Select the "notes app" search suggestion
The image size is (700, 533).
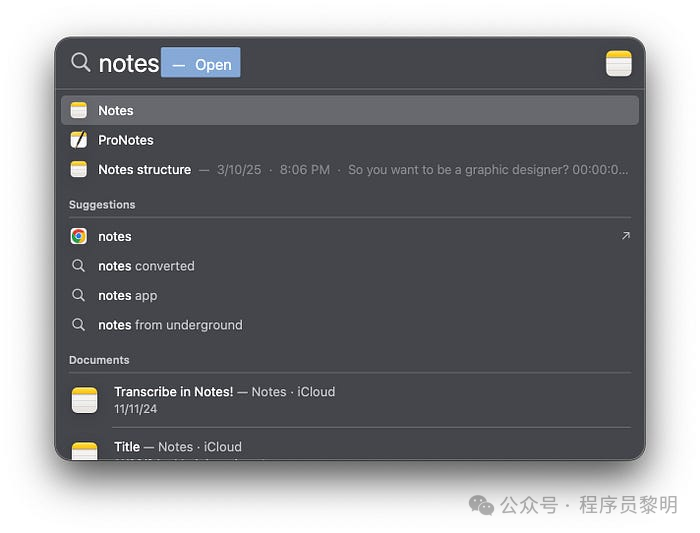click(x=350, y=296)
